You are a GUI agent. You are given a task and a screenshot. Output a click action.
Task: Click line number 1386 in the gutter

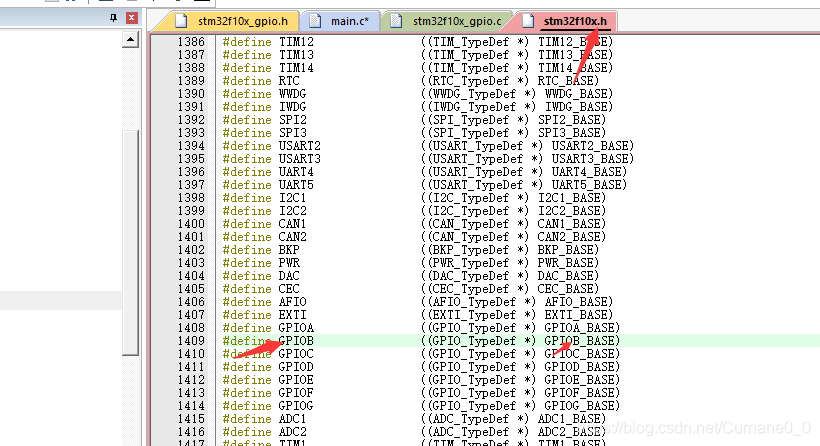coord(191,42)
